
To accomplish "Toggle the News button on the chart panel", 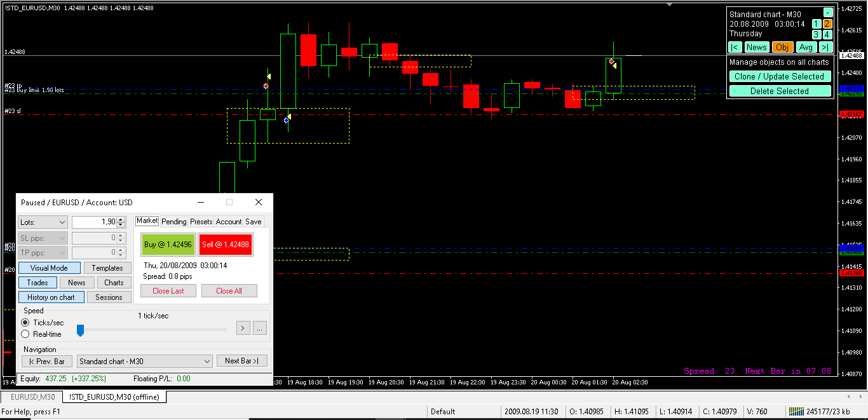I will click(x=756, y=47).
